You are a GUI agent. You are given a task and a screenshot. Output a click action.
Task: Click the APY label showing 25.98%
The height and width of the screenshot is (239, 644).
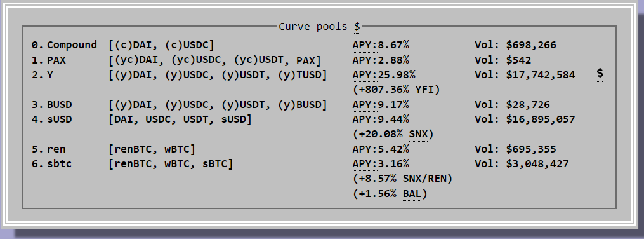365,75
